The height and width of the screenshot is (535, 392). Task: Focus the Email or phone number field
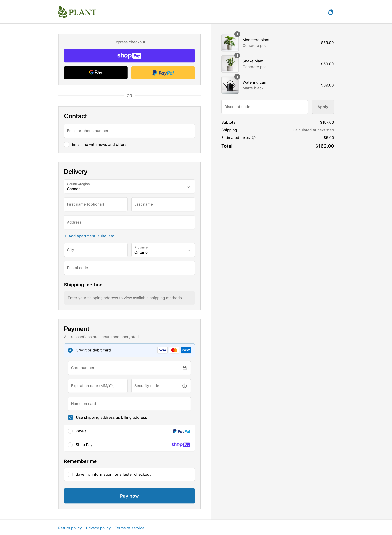pos(129,131)
